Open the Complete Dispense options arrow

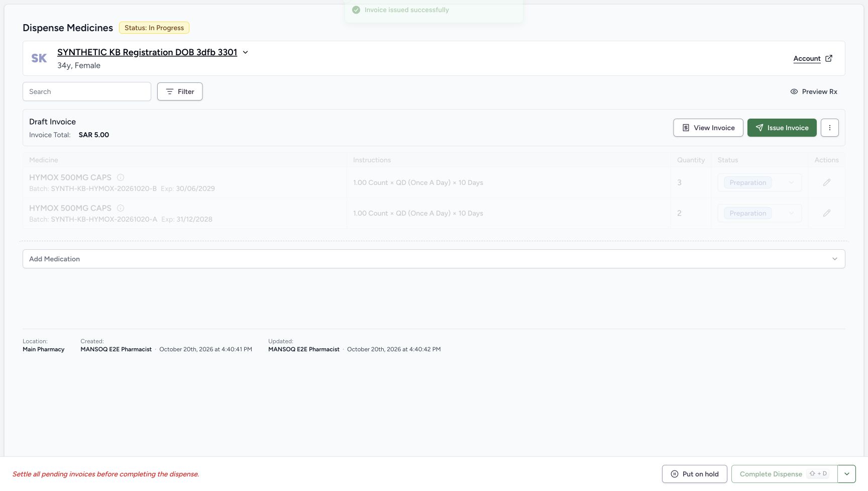(847, 474)
